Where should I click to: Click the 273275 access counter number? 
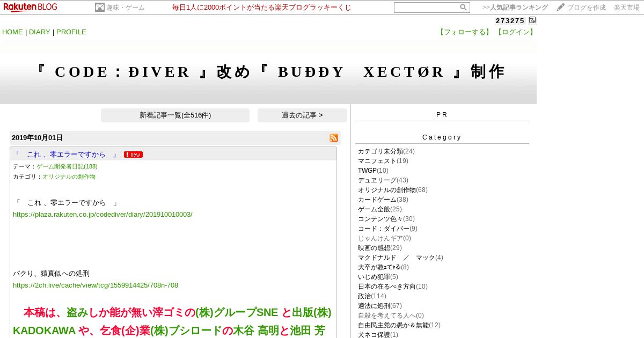[510, 20]
